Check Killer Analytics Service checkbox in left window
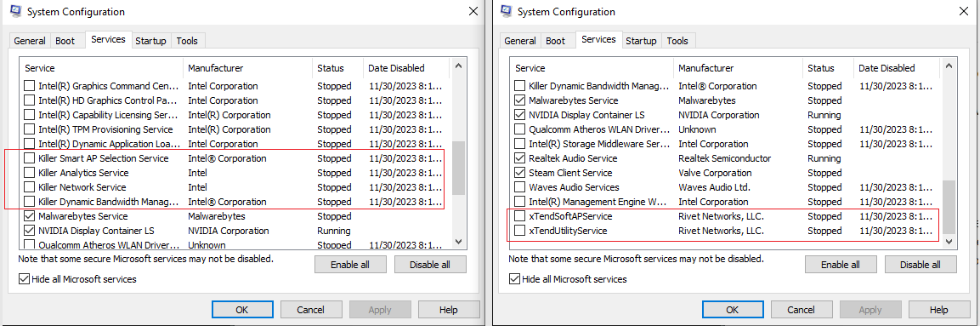Viewport: 980px width, 326px height. 30,173
